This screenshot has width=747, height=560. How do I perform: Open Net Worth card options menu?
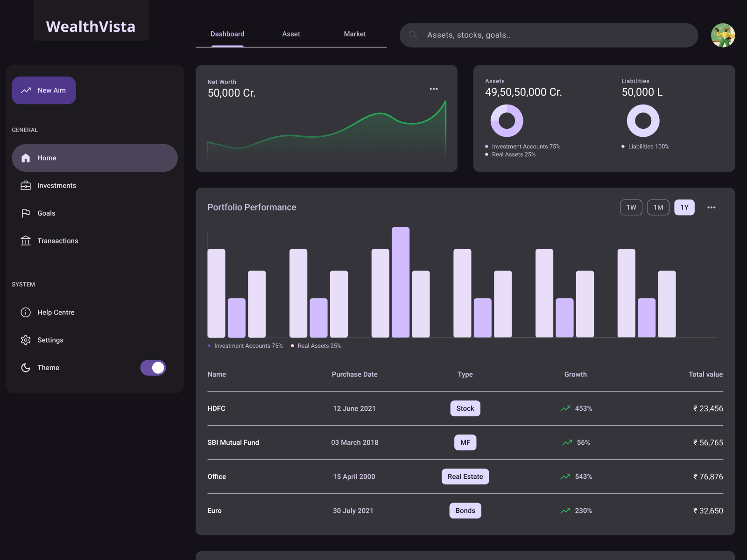434,89
